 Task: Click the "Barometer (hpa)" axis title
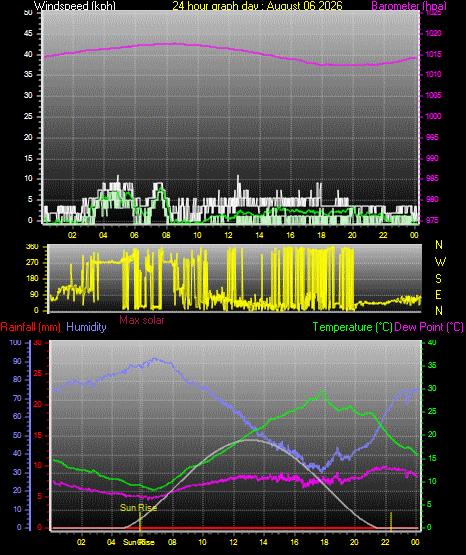[x=409, y=6]
